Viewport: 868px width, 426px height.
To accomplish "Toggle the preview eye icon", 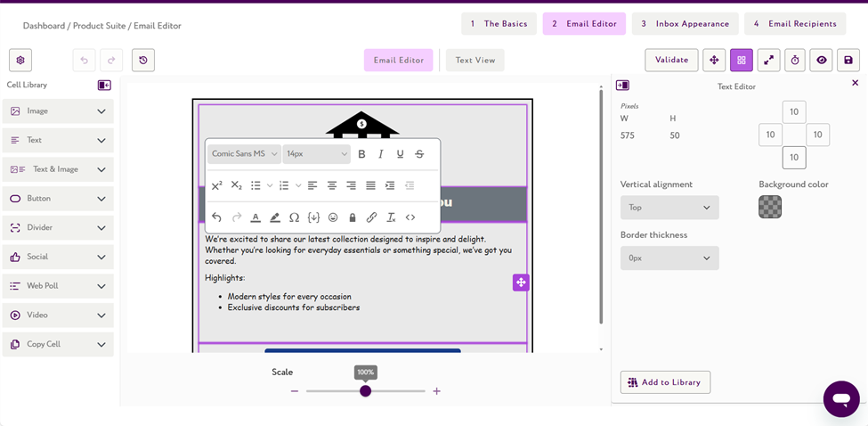I will click(822, 60).
